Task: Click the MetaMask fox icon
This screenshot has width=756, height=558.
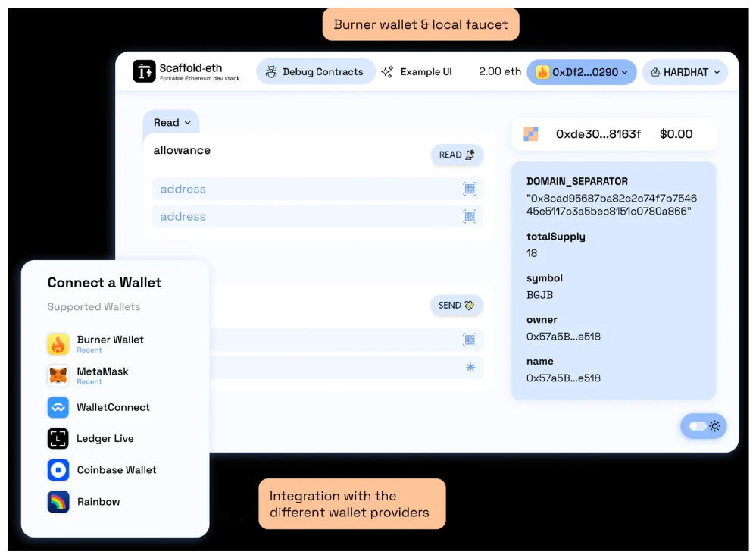Action: [x=58, y=375]
